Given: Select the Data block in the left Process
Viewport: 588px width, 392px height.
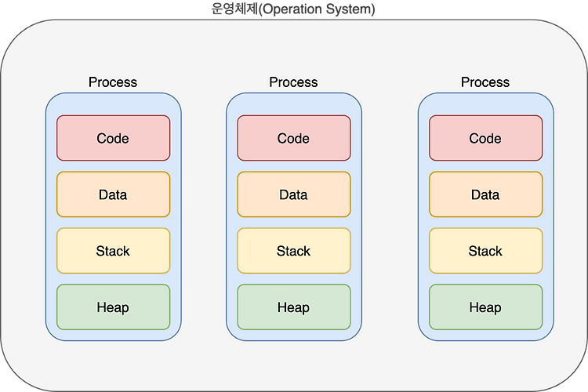Looking at the screenshot, I should (113, 194).
